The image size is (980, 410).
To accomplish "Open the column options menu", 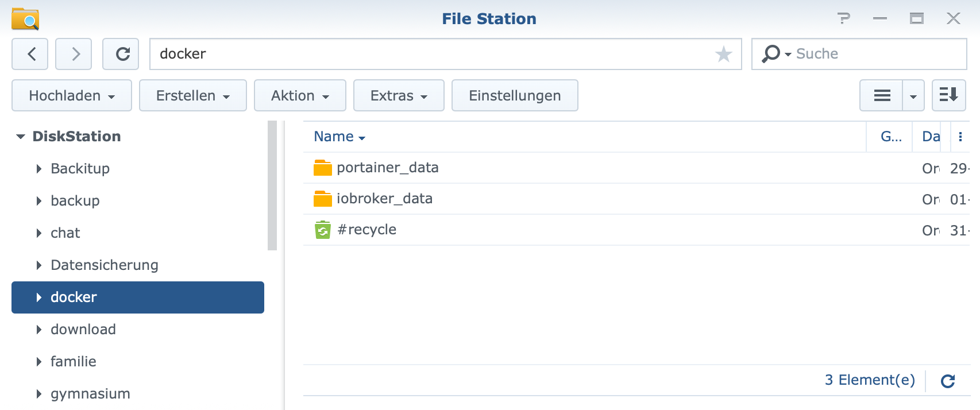I will (x=960, y=137).
